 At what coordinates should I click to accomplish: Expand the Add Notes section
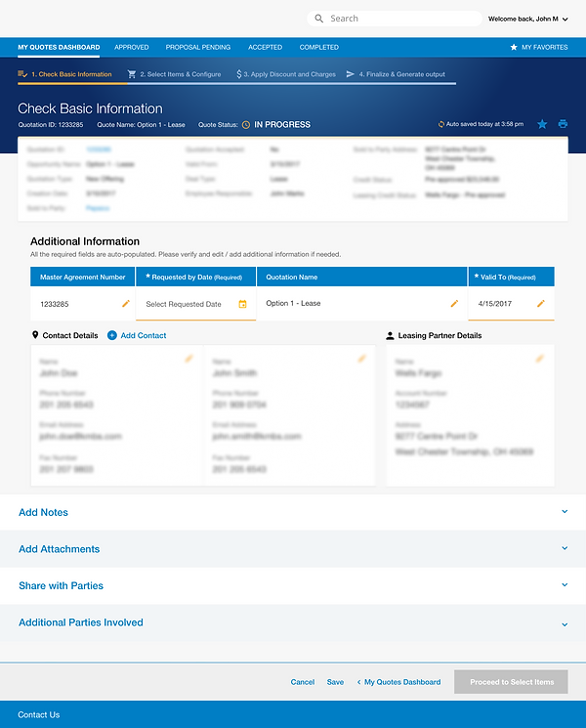point(293,512)
